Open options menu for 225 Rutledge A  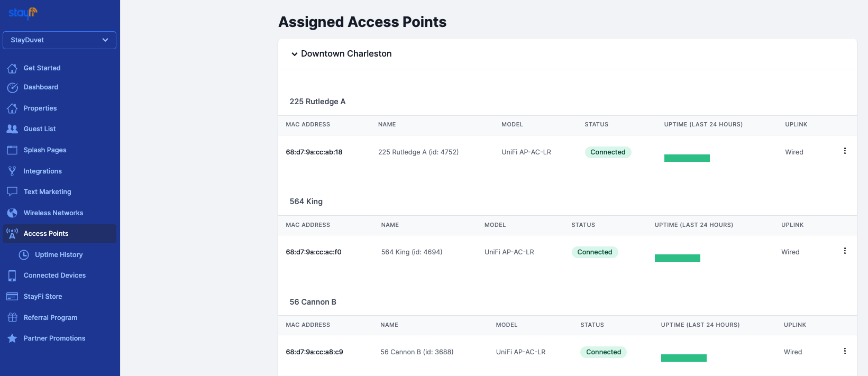[845, 151]
